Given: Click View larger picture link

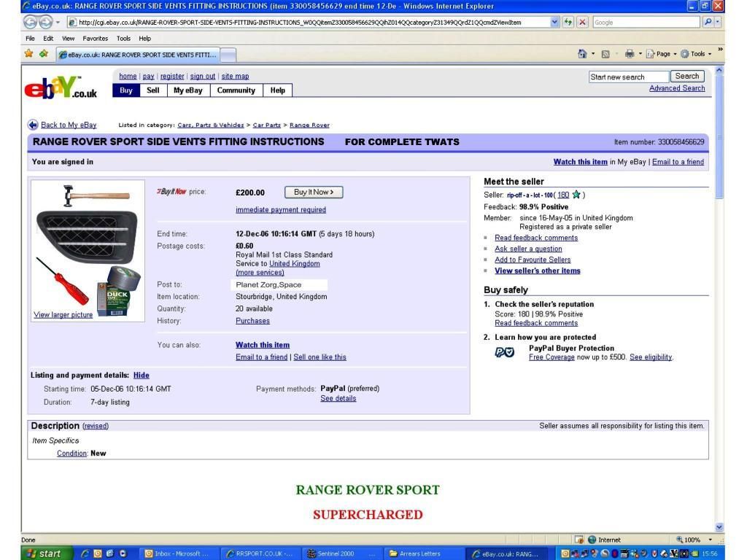Looking at the screenshot, I should click(x=63, y=315).
